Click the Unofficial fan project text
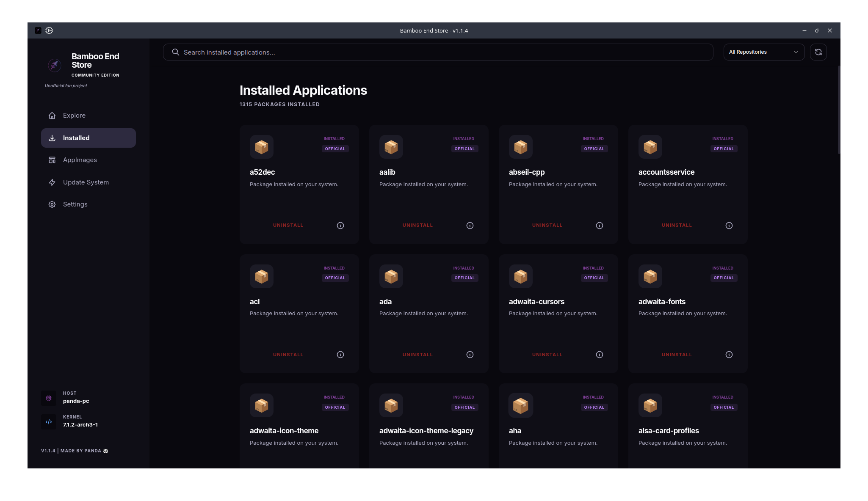868x501 pixels. 66,86
